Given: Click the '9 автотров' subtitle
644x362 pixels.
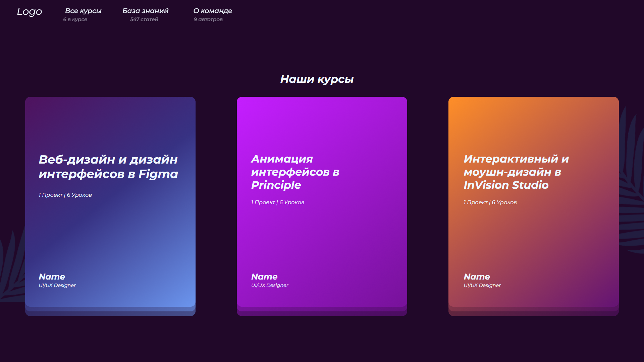Looking at the screenshot, I should click(x=208, y=19).
